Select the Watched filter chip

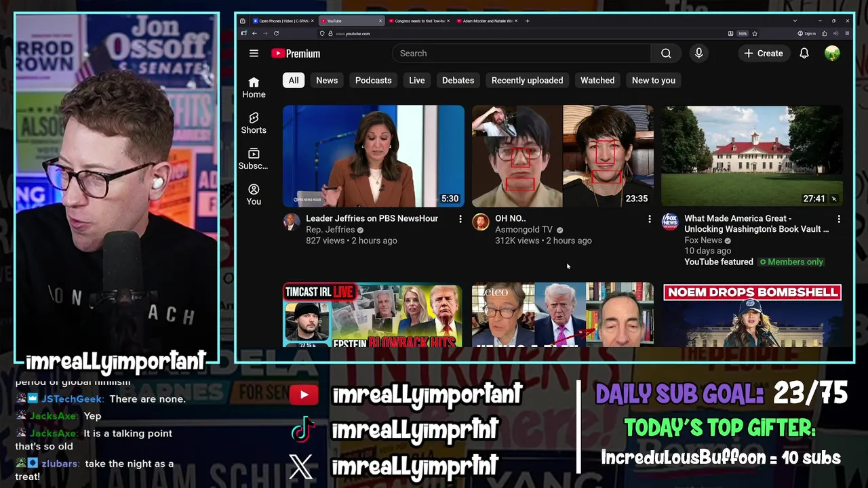[x=597, y=80]
